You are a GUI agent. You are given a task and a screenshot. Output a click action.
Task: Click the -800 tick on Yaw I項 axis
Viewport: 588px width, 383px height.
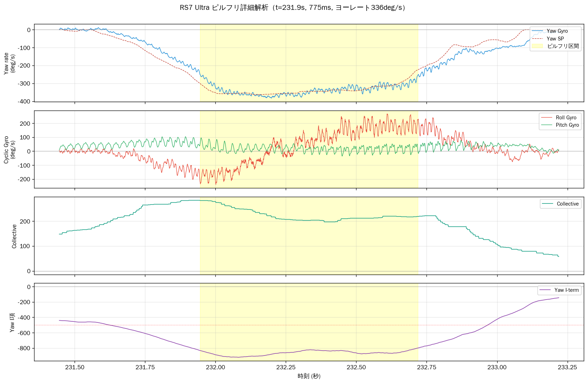25,349
